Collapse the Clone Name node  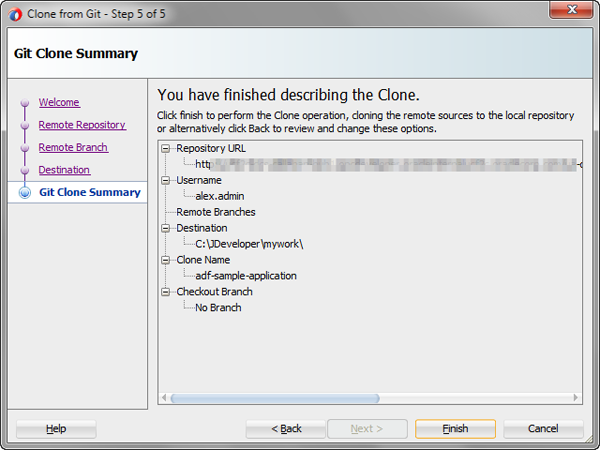pos(166,260)
